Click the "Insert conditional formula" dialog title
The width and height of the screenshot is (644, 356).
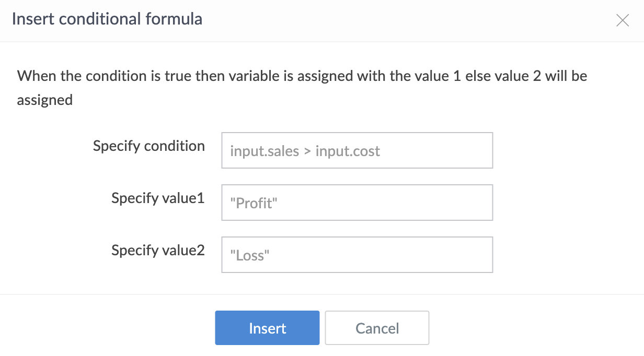click(107, 19)
